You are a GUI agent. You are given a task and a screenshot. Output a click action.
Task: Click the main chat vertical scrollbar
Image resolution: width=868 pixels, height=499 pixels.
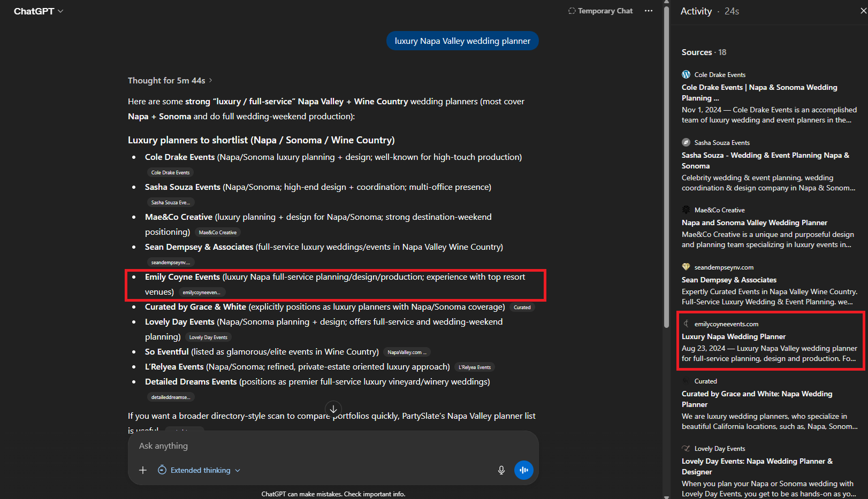click(x=666, y=166)
